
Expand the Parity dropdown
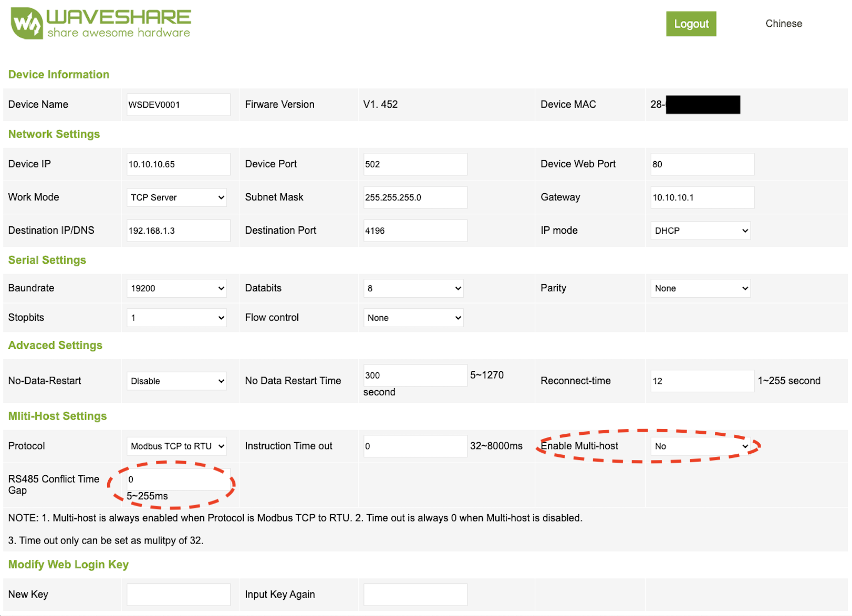[x=700, y=288]
